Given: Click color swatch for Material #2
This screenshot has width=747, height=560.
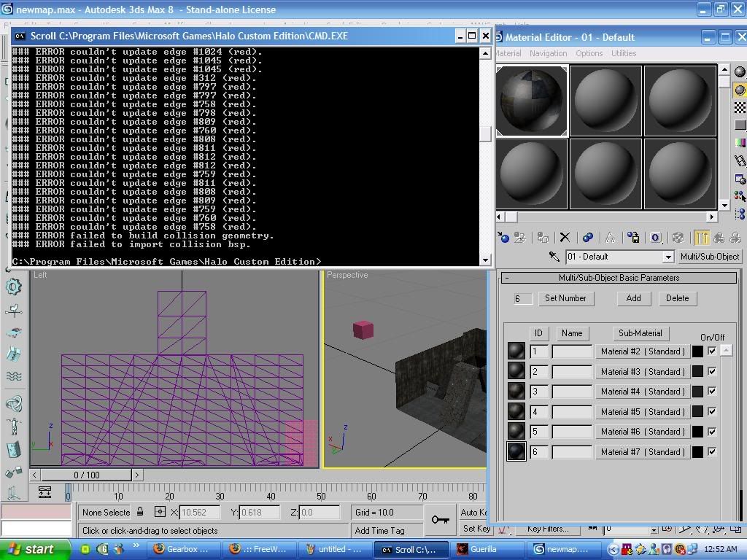Looking at the screenshot, I should (698, 351).
